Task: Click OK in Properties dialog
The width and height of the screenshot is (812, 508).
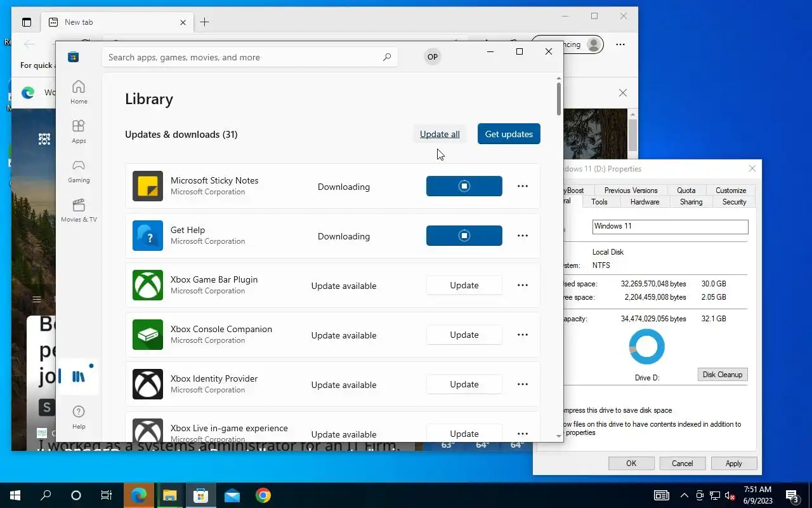Action: click(631, 464)
